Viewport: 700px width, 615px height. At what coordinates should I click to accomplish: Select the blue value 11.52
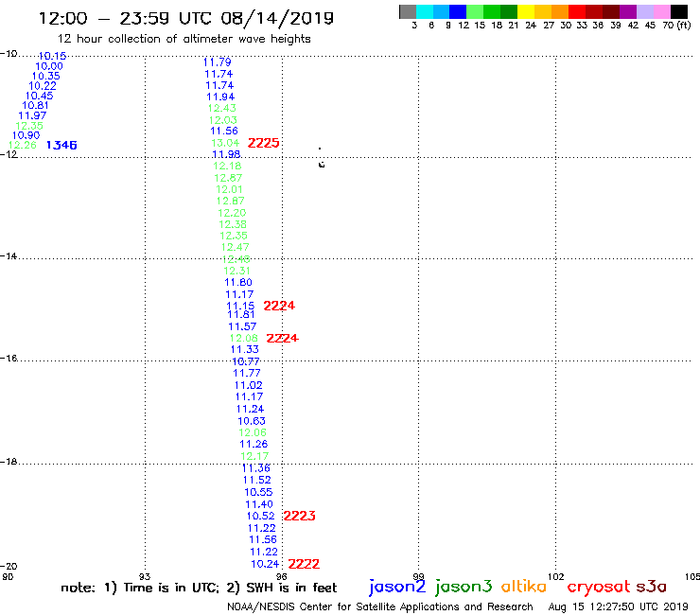[256, 480]
